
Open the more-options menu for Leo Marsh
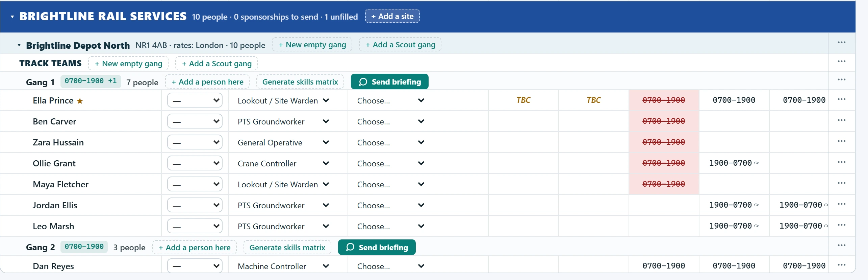pos(841,225)
